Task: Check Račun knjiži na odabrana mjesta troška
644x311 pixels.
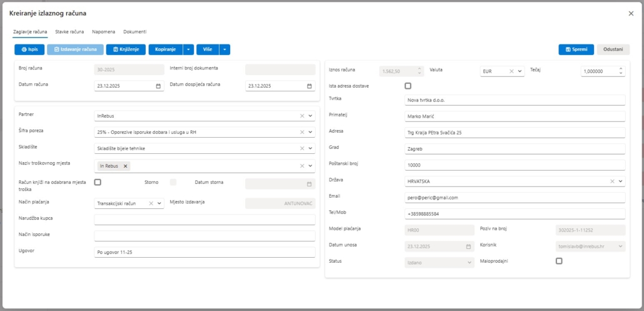Action: click(x=98, y=182)
